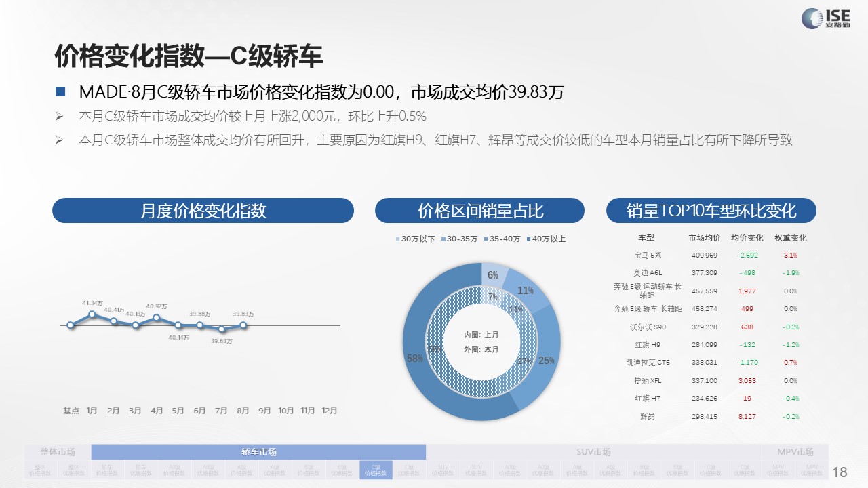Viewport: 868px width, 488px height.
Task: Click the 外圈: 本月 label in the donut
Action: click(481, 350)
